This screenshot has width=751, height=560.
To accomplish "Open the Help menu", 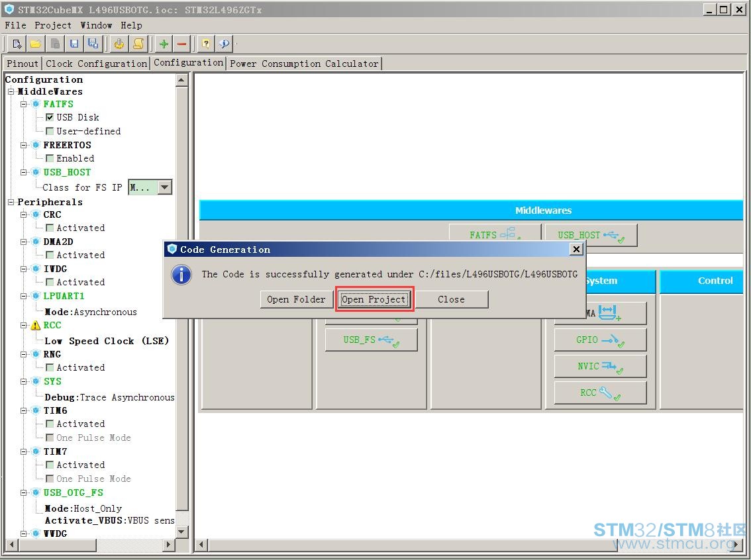I will pos(131,25).
